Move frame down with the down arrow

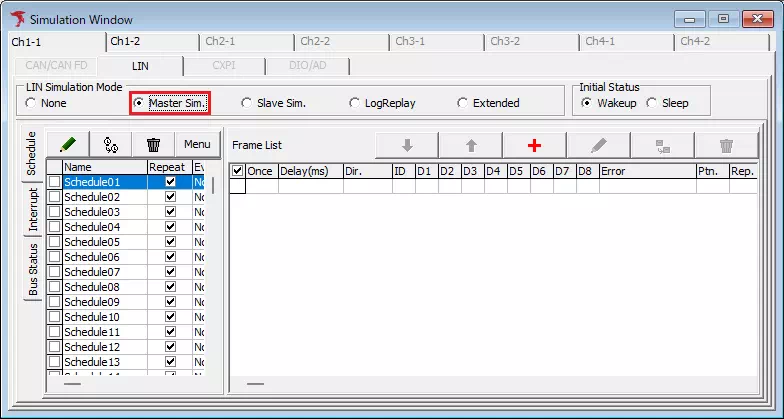click(x=407, y=145)
